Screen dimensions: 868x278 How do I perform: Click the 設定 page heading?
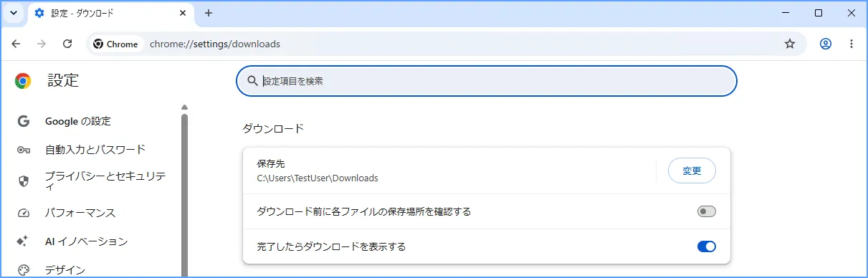(63, 81)
